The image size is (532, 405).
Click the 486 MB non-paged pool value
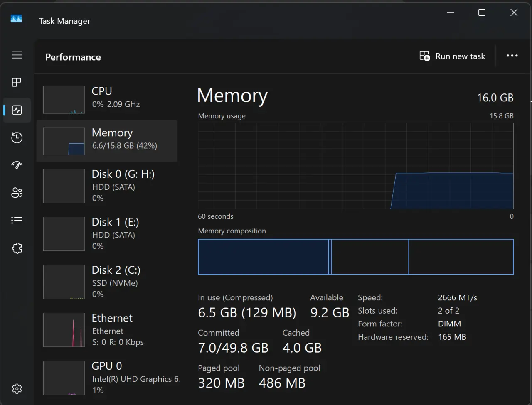pos(282,383)
